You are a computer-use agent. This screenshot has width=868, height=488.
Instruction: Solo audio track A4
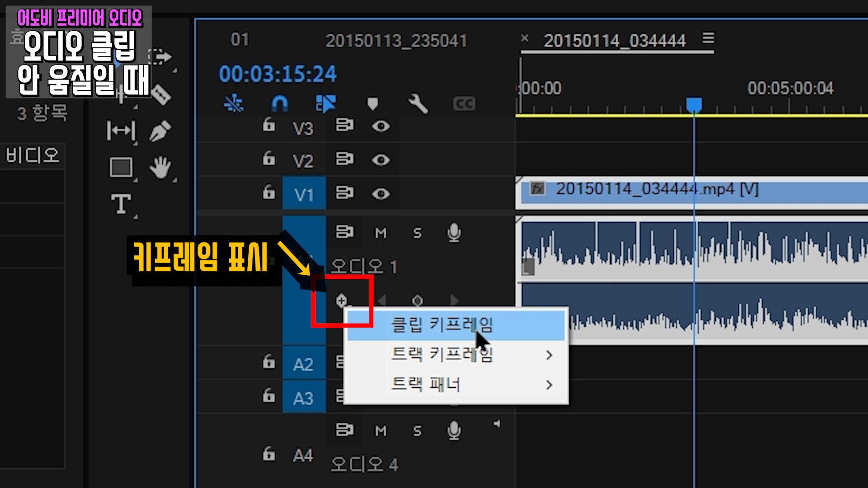[x=417, y=431]
